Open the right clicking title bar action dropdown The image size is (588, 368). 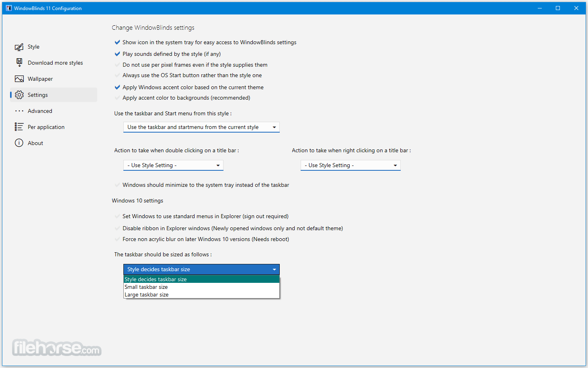(350, 165)
